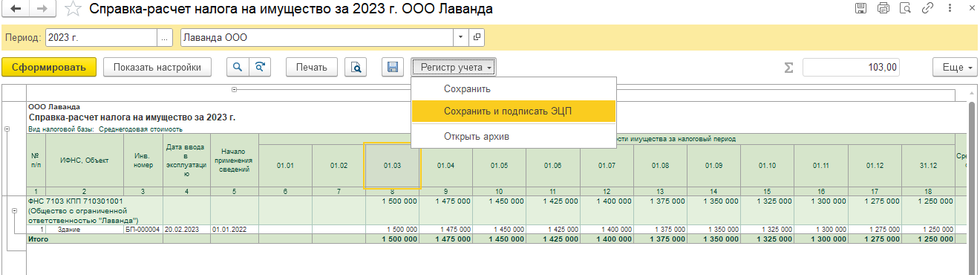The height and width of the screenshot is (275, 980).
Task: Collapse the row group beside Вид налоговой базы
Action: [x=7, y=129]
